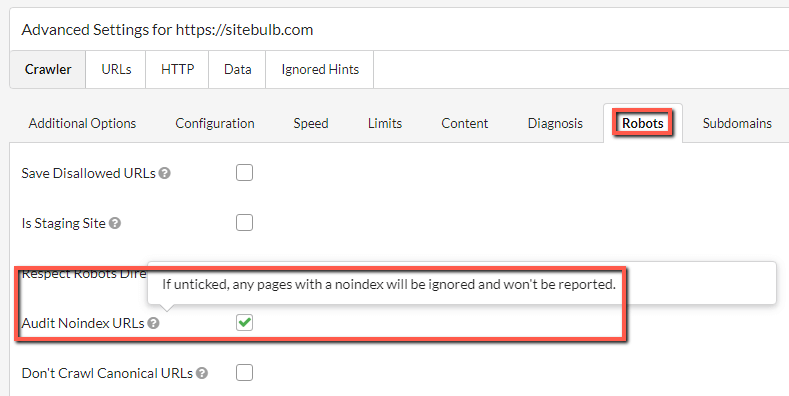Click help icon beside Don't Crawl Canonical URLs
Viewport: 789px width, 396px height.
(202, 373)
